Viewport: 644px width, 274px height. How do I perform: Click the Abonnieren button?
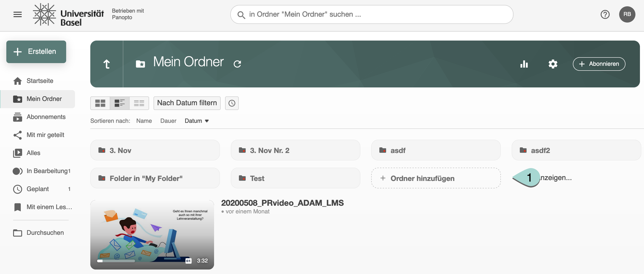pyautogui.click(x=599, y=64)
